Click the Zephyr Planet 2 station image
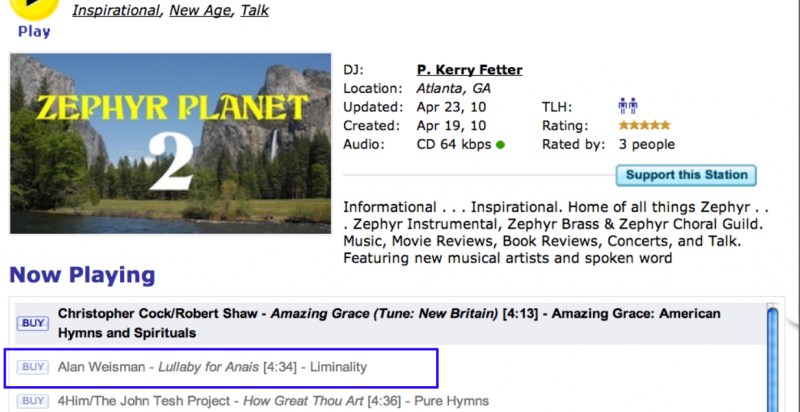The width and height of the screenshot is (800, 412). coord(172,142)
